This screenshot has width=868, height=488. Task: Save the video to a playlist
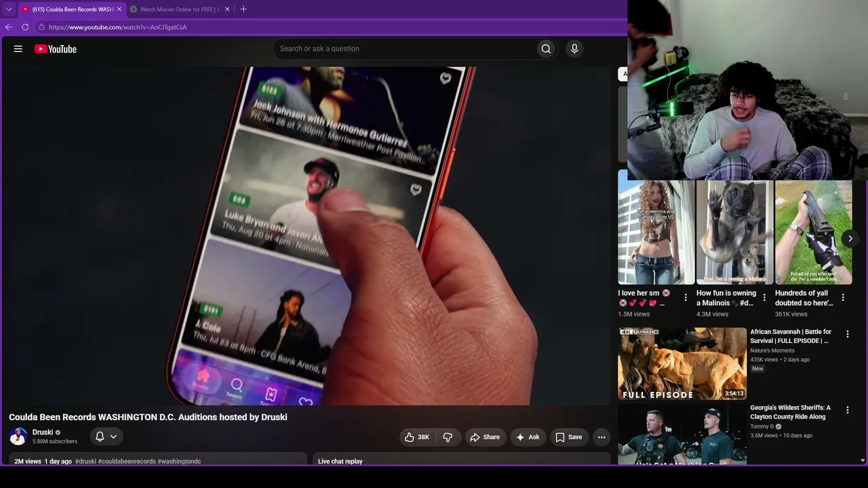point(568,437)
